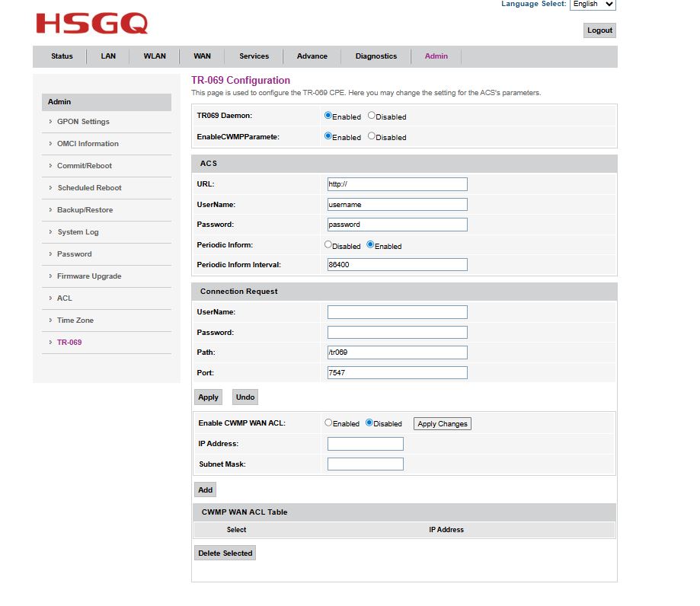Open the Language Select dropdown
The height and width of the screenshot is (606, 700).
tap(592, 4)
